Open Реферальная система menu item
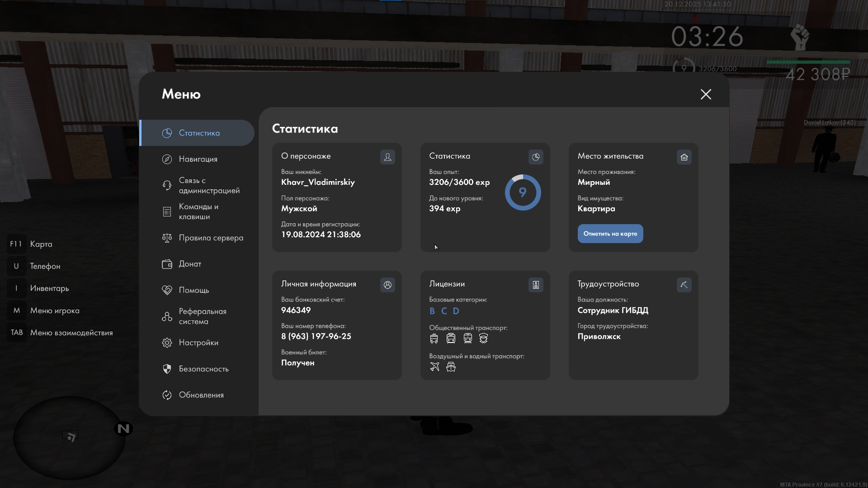868x488 pixels. 202,316
